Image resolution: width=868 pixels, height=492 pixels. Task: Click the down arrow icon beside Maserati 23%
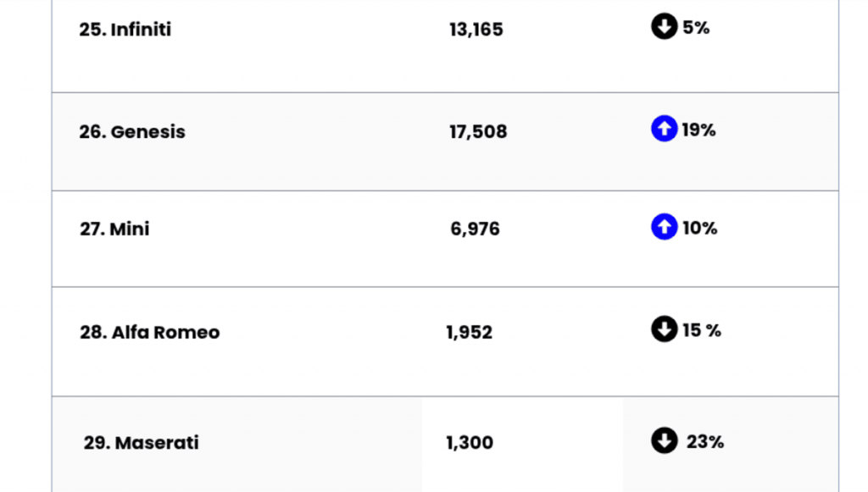pos(664,440)
